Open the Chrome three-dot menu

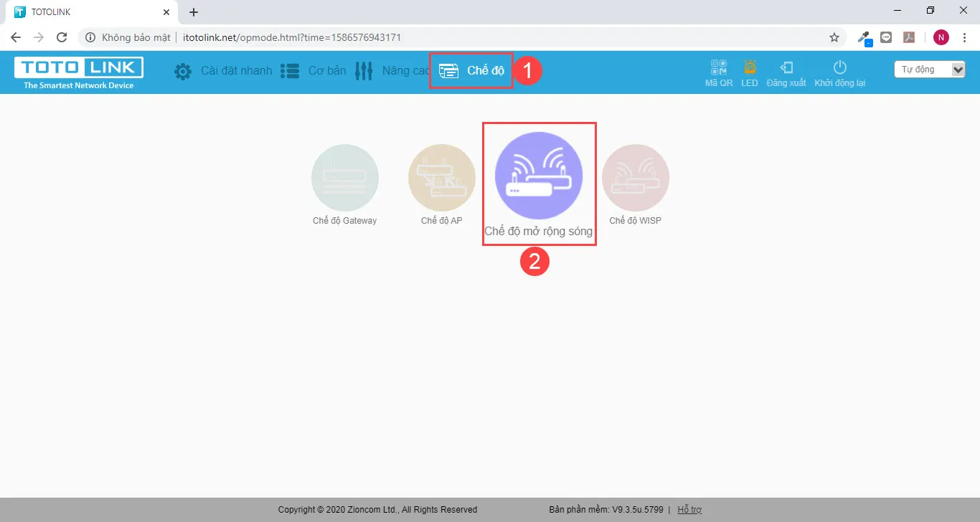click(964, 37)
